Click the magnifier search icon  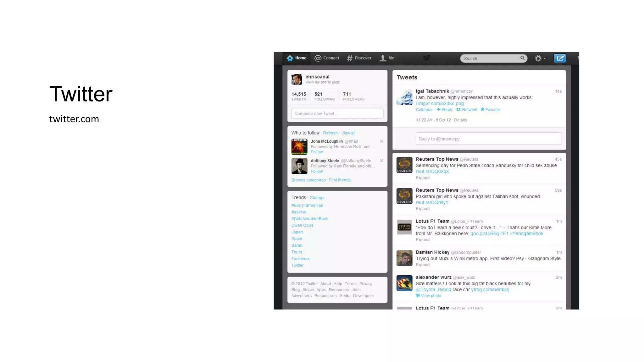[x=522, y=58]
